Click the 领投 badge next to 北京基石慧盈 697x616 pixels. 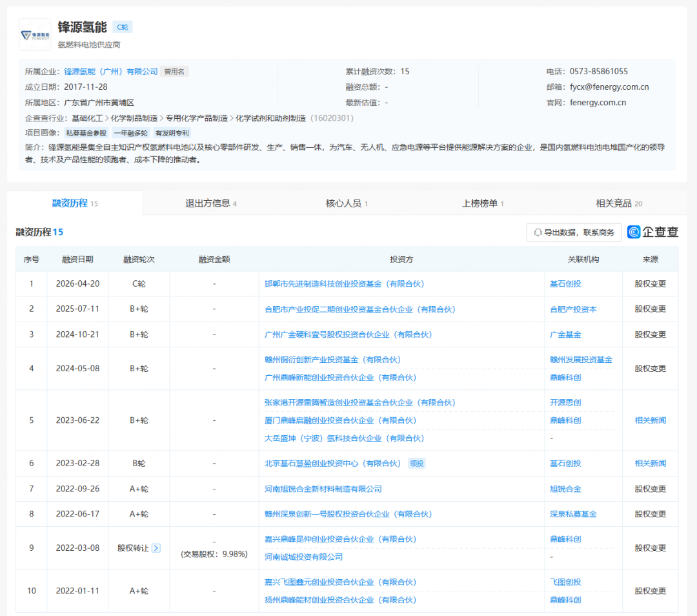click(416, 463)
